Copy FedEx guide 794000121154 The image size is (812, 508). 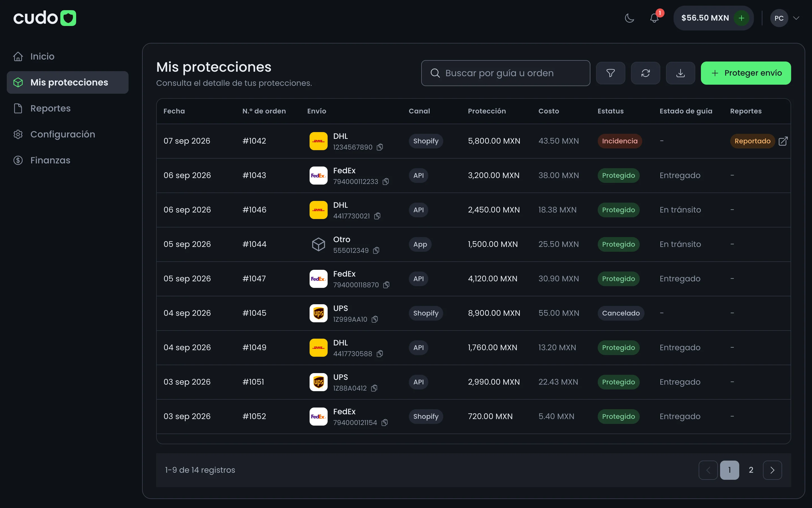385,423
